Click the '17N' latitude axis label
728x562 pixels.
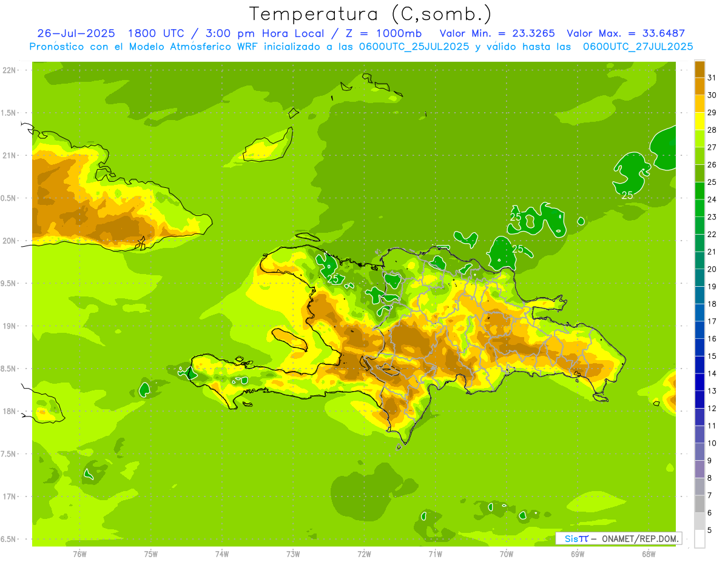coord(9,497)
